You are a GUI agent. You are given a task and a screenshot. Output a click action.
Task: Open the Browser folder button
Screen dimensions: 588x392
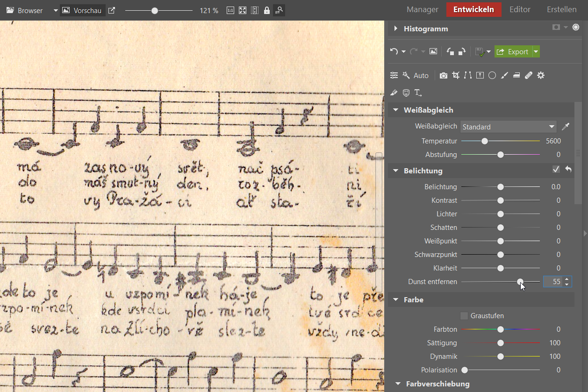point(25,10)
